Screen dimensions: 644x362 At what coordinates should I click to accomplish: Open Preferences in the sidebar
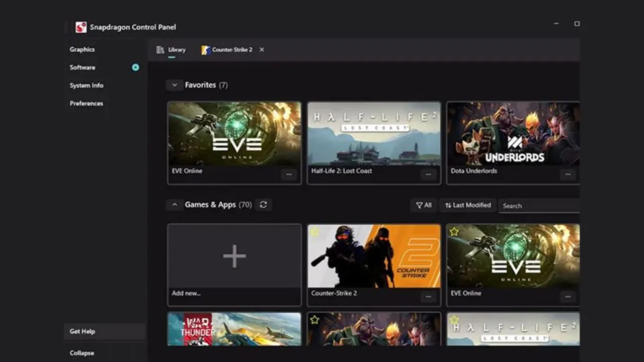(x=87, y=104)
